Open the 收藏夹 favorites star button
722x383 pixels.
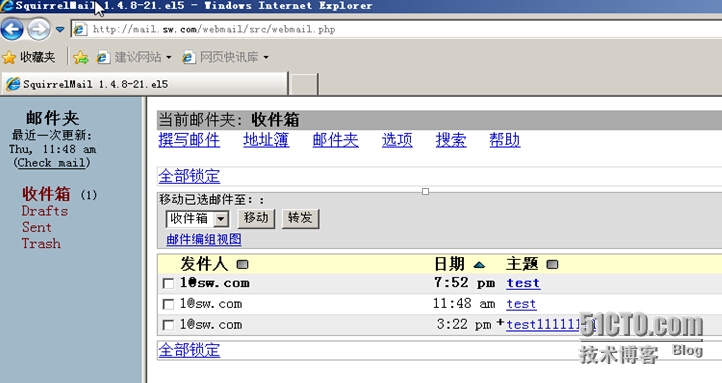[x=29, y=57]
